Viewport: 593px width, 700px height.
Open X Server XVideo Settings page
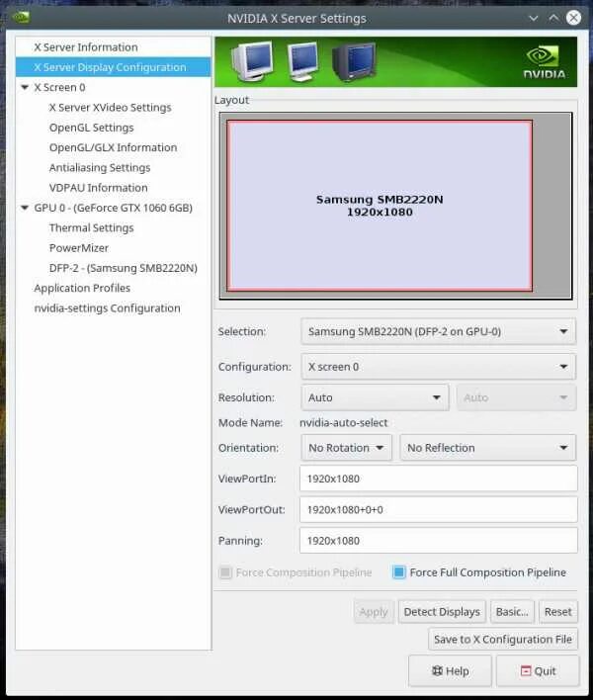pos(111,107)
